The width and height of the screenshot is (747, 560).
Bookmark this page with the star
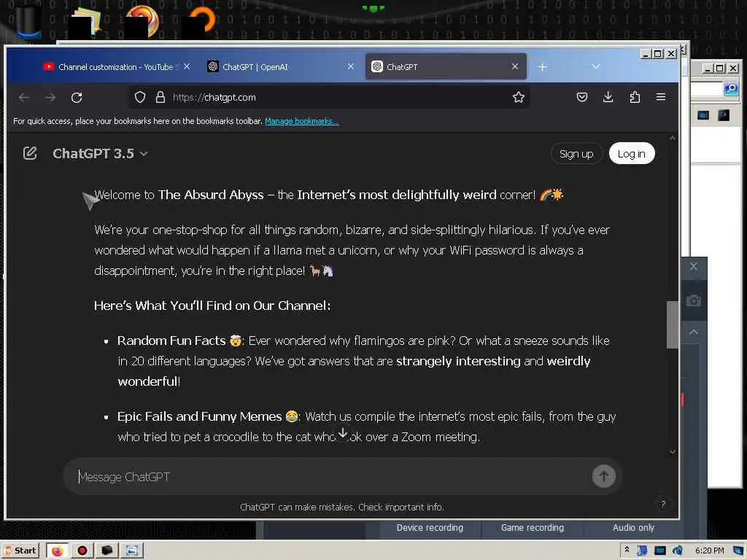[x=519, y=97]
